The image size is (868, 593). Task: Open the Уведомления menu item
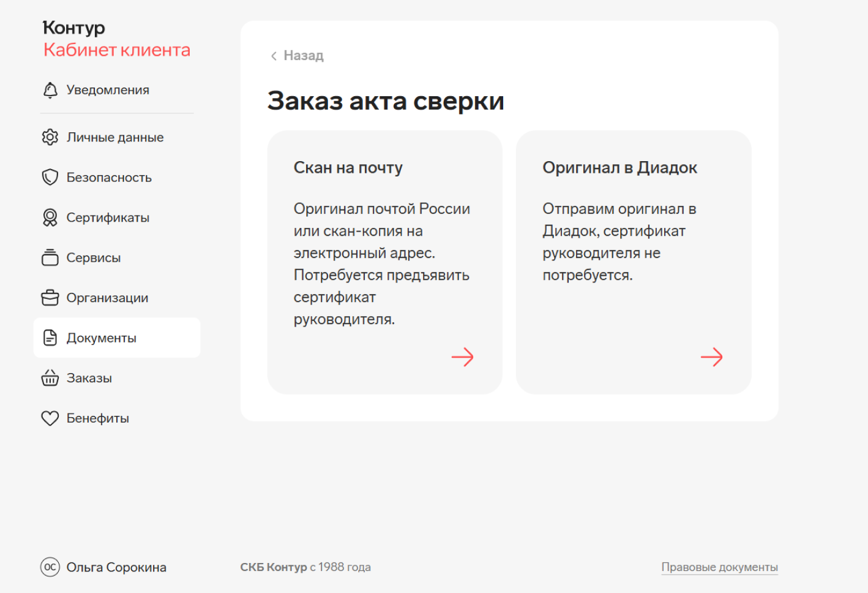click(x=117, y=90)
